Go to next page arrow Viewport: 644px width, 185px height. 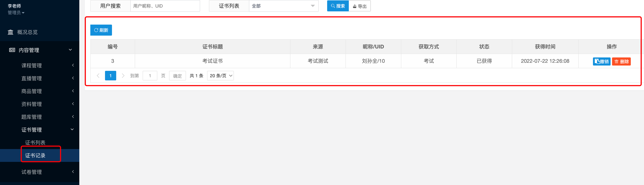click(x=123, y=75)
